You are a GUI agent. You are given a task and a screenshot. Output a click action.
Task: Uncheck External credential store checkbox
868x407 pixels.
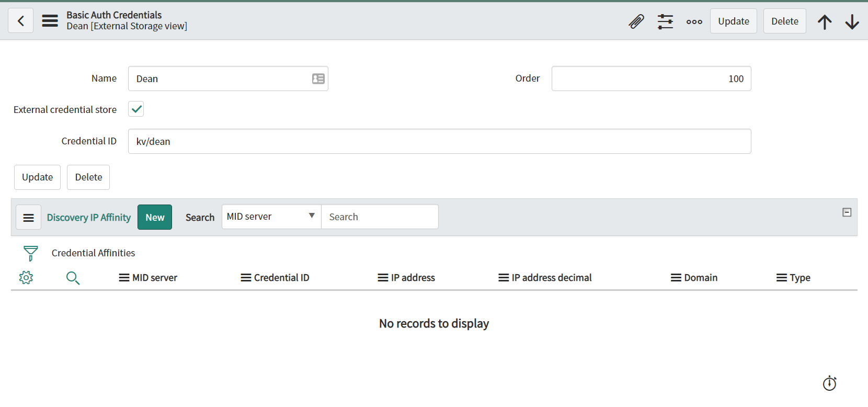136,109
